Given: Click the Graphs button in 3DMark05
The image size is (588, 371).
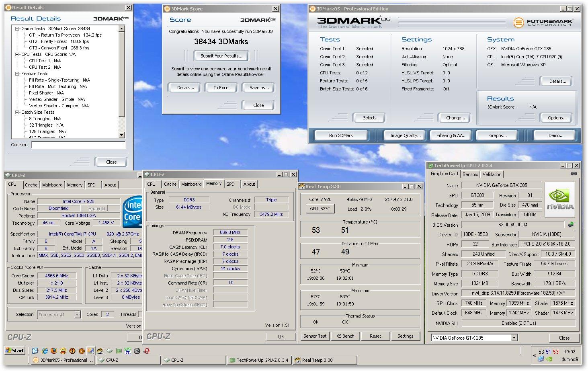Looking at the screenshot, I should (x=498, y=135).
